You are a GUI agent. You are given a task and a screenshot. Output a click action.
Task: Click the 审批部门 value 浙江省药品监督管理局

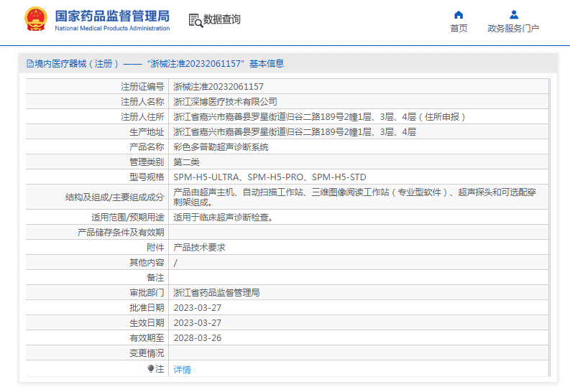[x=216, y=292]
